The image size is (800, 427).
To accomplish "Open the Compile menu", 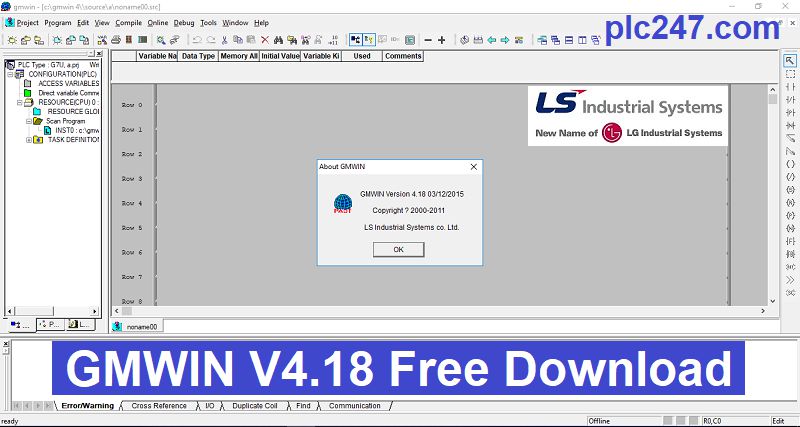I will [x=129, y=23].
